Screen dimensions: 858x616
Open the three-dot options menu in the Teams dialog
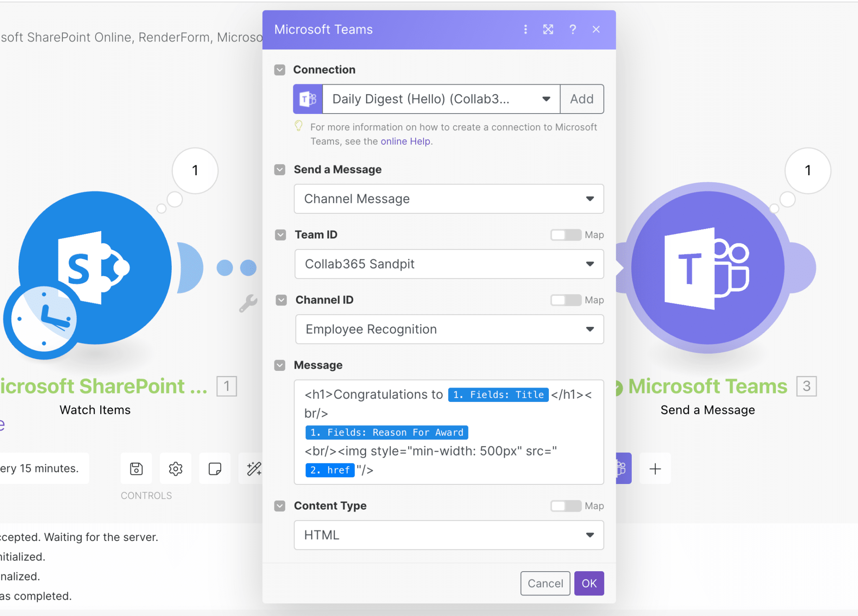[x=525, y=29]
